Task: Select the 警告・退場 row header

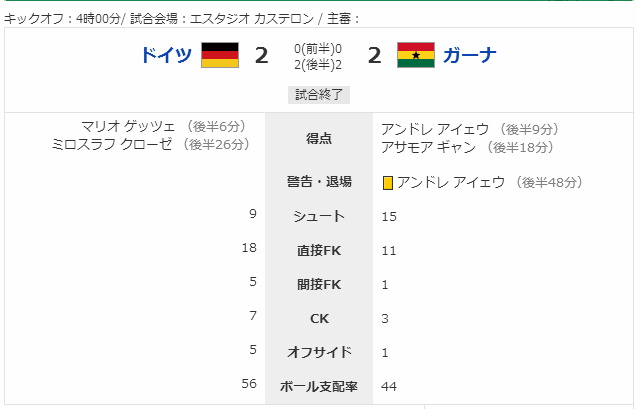Action: 319,181
